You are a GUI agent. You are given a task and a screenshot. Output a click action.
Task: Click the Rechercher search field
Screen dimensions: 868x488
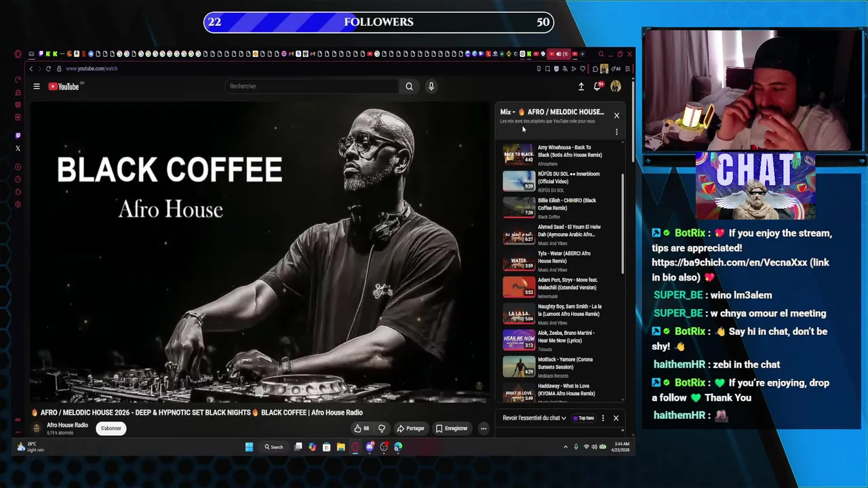click(312, 86)
